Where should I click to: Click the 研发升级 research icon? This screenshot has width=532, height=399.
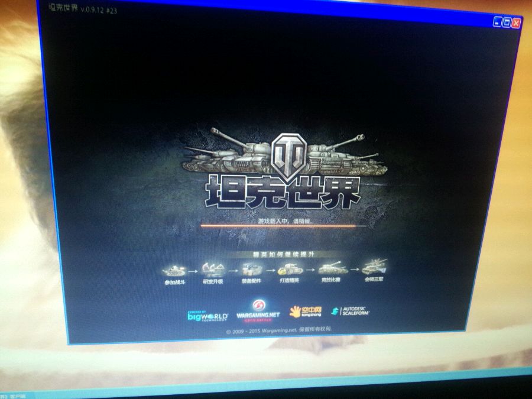(212, 270)
